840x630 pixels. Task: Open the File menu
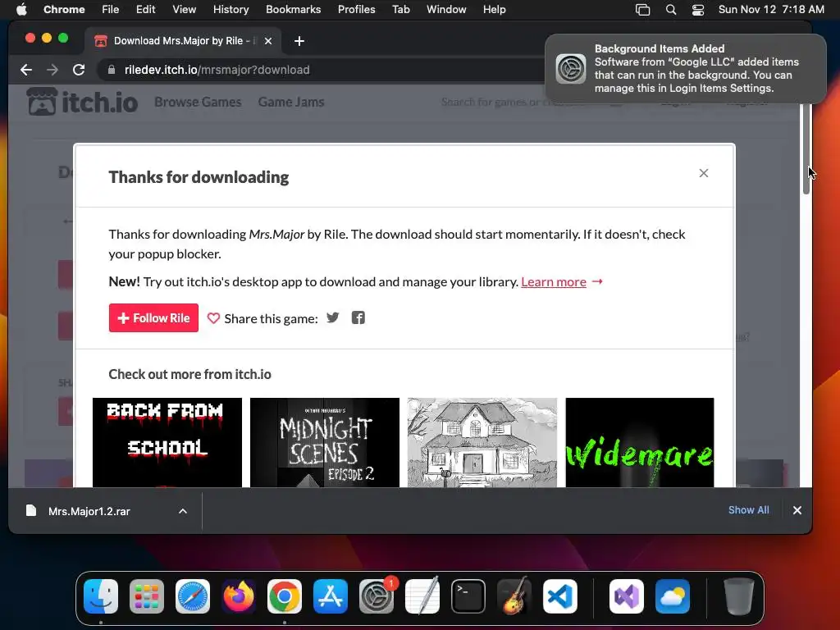pyautogui.click(x=111, y=9)
